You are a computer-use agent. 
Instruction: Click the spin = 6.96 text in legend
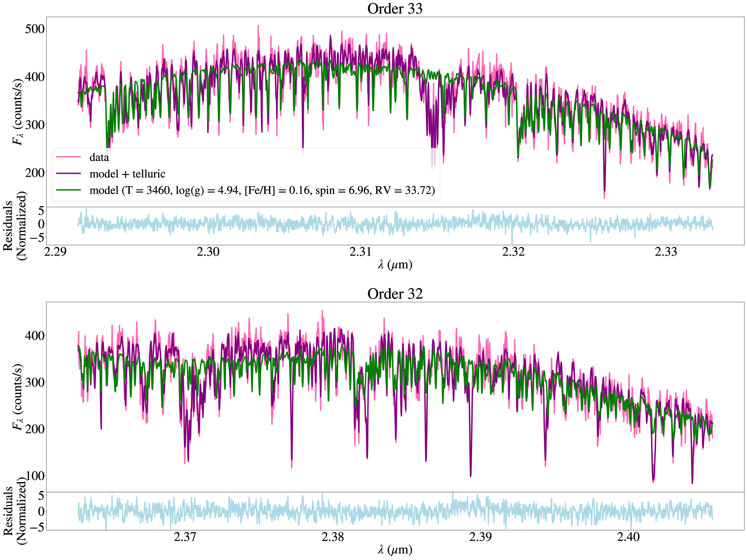(x=342, y=190)
